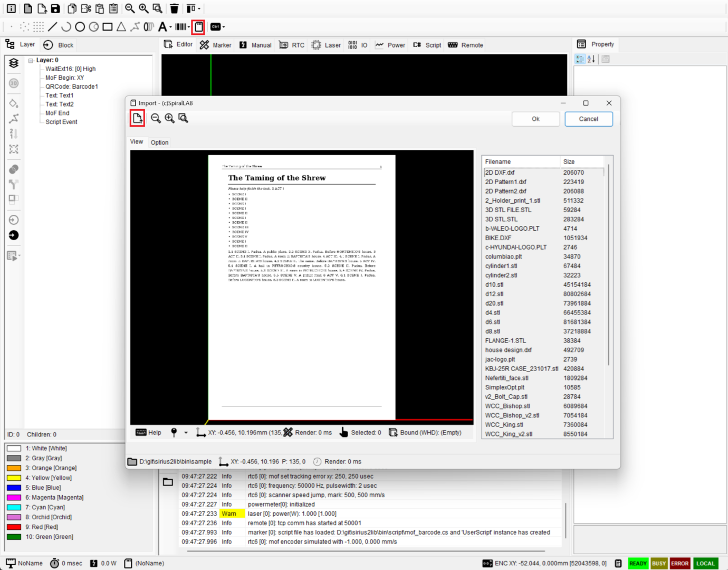Open the Remote tab

[466, 45]
